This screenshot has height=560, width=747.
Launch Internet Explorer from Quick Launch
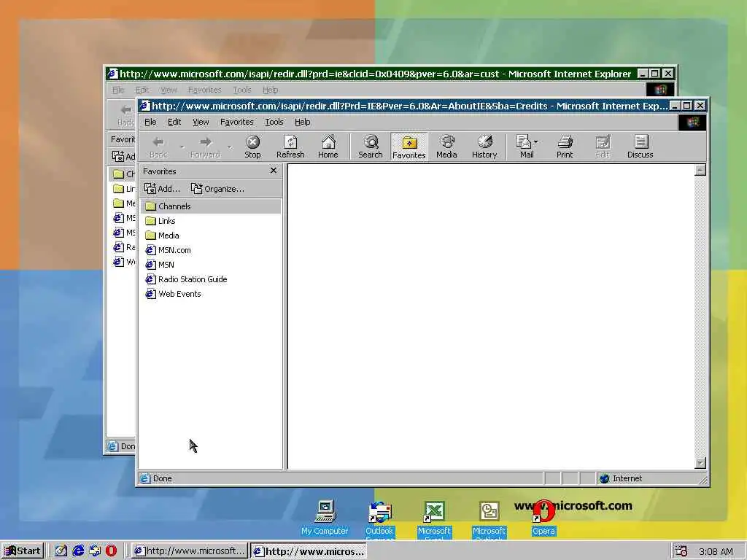(x=78, y=551)
